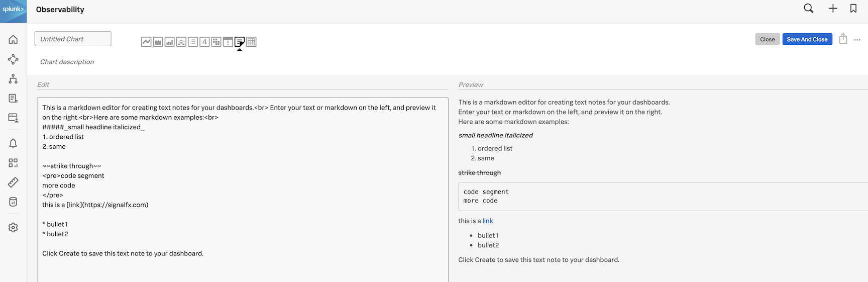The height and width of the screenshot is (282, 868).
Task: Select the single value chart icon
Action: click(x=204, y=42)
